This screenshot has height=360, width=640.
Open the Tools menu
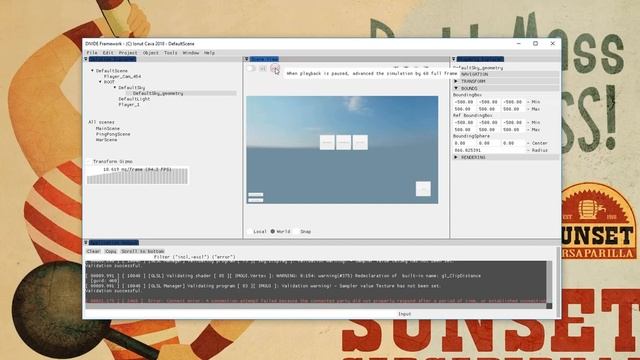click(171, 53)
